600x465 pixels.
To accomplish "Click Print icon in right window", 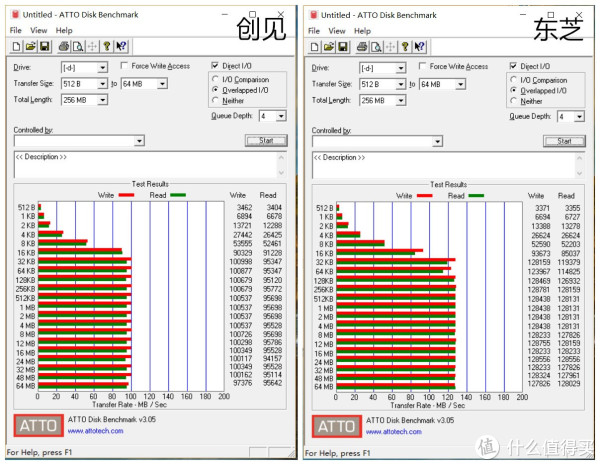I will pyautogui.click(x=362, y=47).
